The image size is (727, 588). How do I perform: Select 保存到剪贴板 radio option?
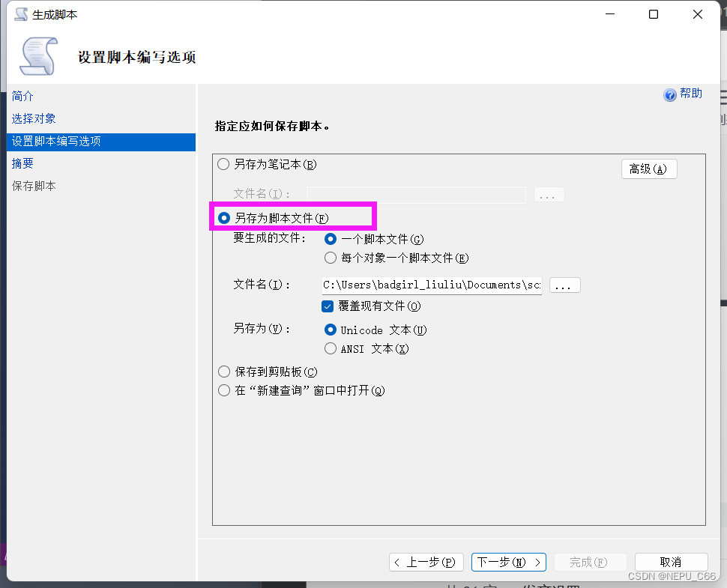point(223,372)
